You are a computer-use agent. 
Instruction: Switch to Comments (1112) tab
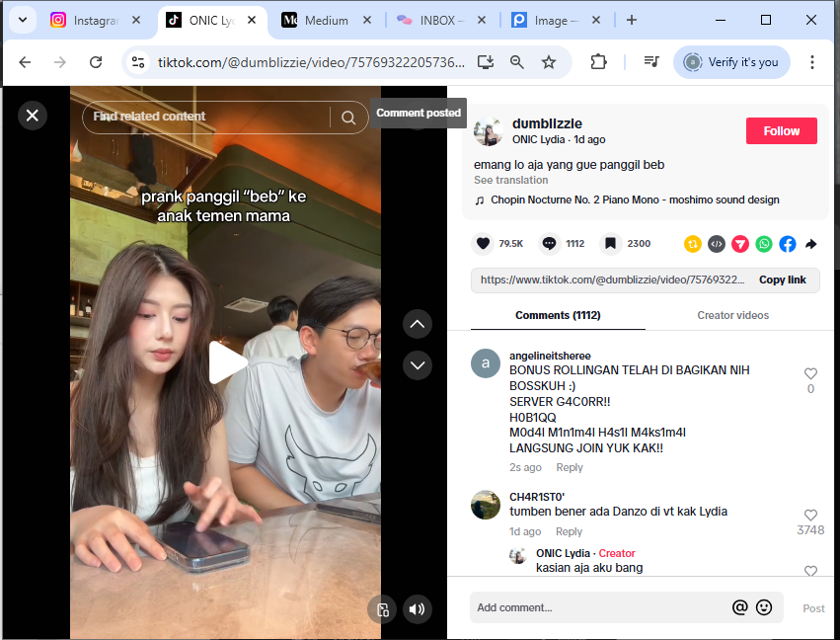(558, 315)
